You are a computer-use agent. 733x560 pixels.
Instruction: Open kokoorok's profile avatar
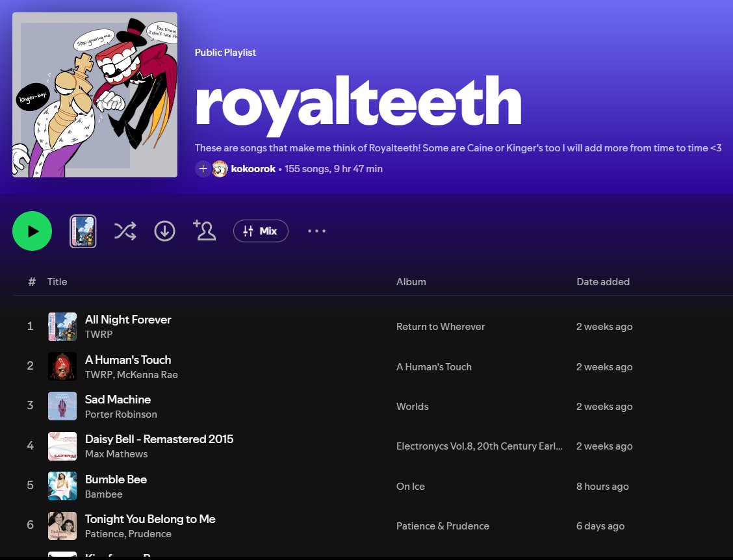(220, 169)
